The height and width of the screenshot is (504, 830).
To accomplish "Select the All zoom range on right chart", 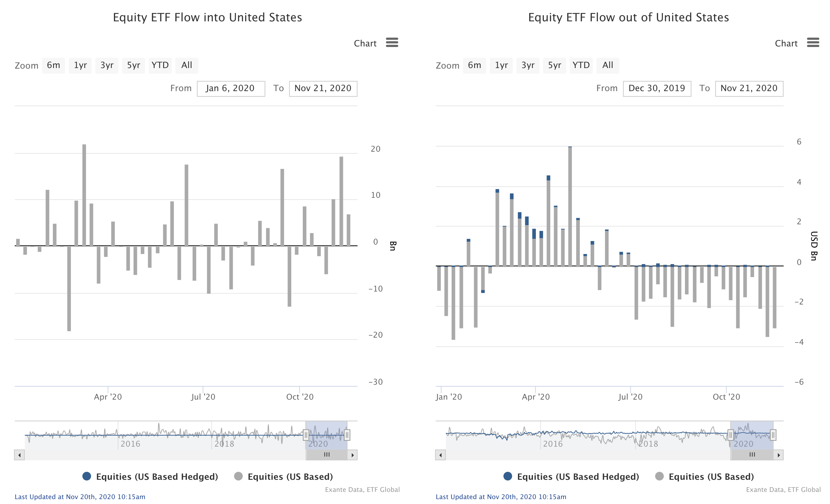I will click(x=608, y=65).
